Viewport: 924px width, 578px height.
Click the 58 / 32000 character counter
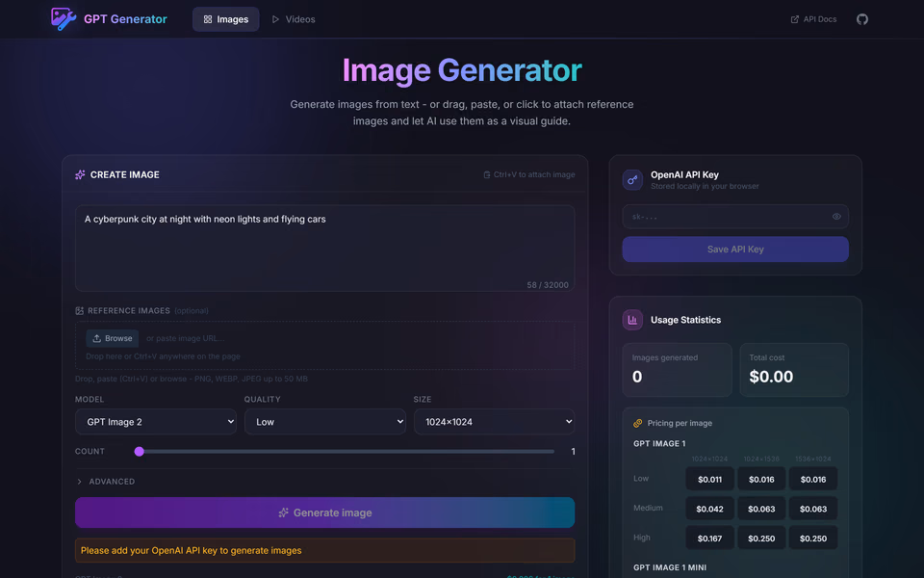pos(548,285)
